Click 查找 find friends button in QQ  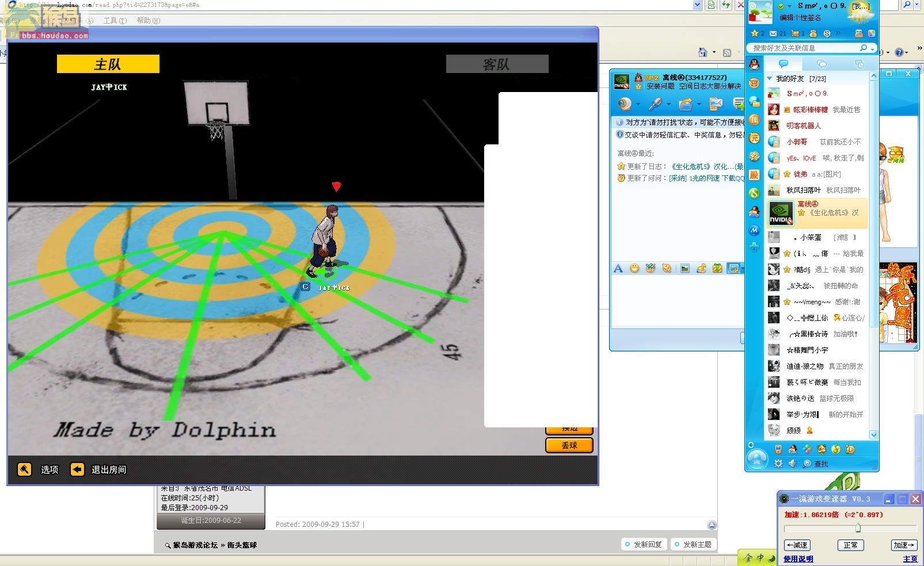pos(816,464)
